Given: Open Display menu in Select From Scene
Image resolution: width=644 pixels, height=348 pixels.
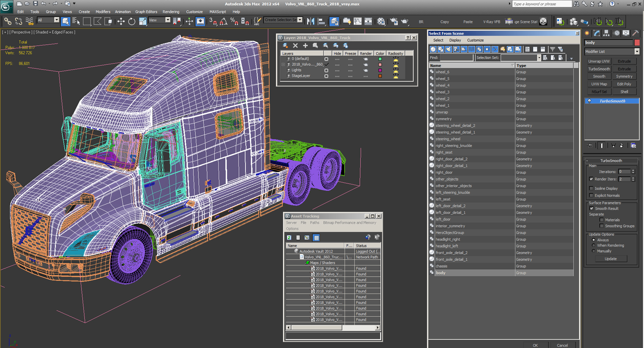Looking at the screenshot, I should [455, 40].
